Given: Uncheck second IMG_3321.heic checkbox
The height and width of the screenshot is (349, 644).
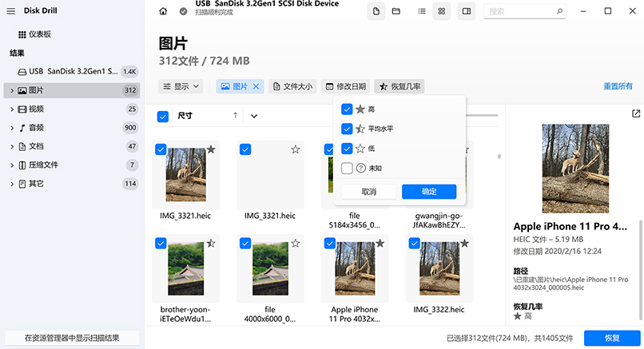Looking at the screenshot, I should [x=245, y=150].
